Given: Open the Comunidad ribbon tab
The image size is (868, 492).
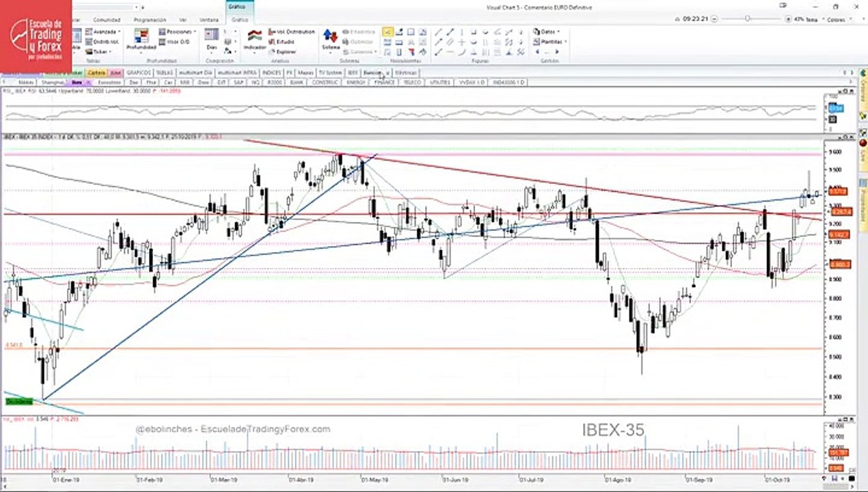Looking at the screenshot, I should pyautogui.click(x=107, y=20).
